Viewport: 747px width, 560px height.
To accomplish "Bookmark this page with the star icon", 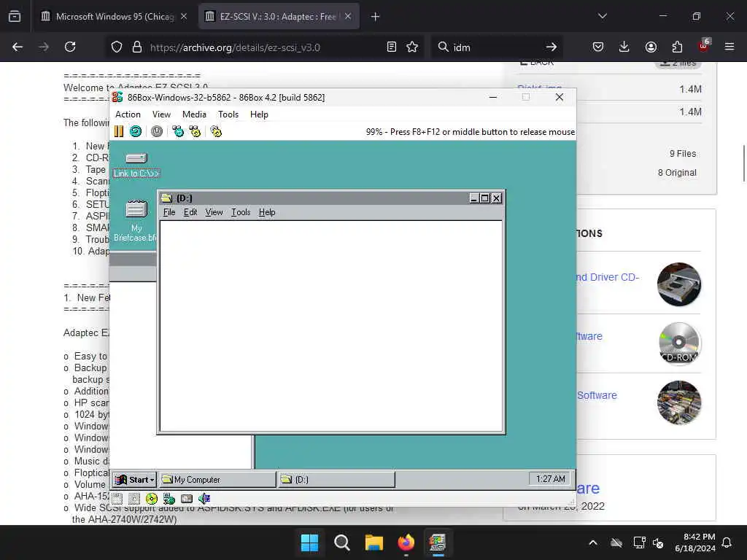I will tap(412, 47).
